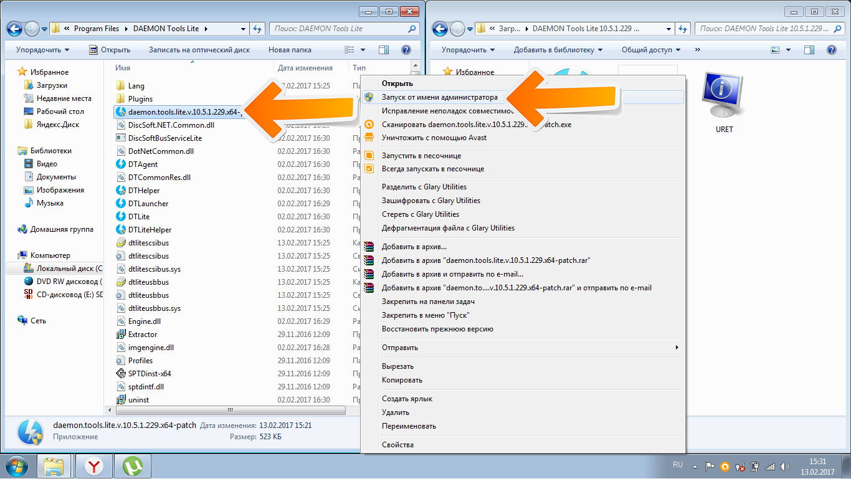
Task: Select DTLiteHelper application icon
Action: [x=121, y=230]
